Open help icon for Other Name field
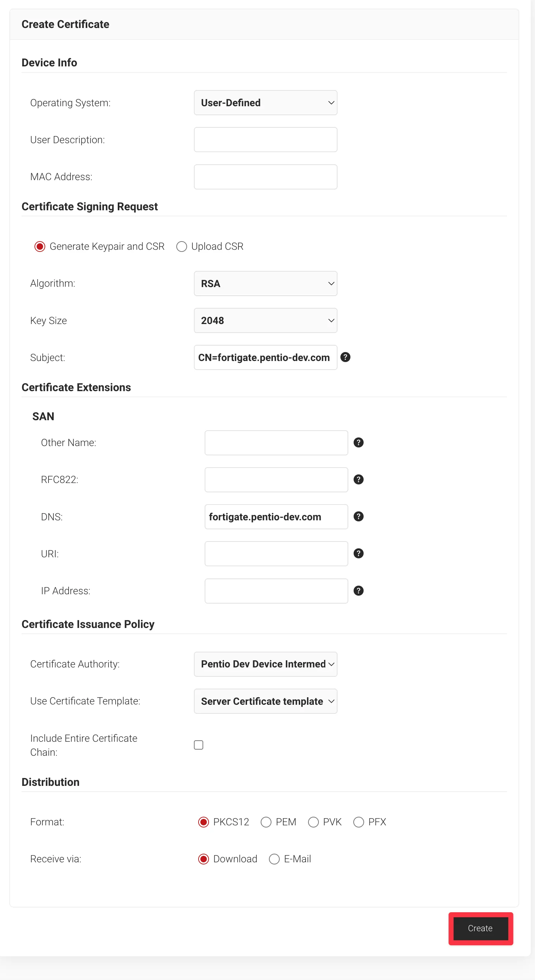This screenshot has height=980, width=535. coord(358,442)
